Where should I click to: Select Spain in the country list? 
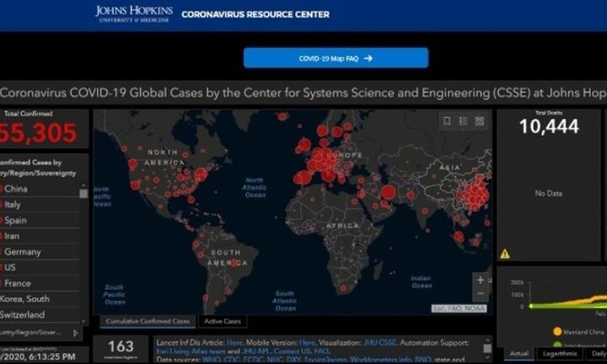click(40, 221)
